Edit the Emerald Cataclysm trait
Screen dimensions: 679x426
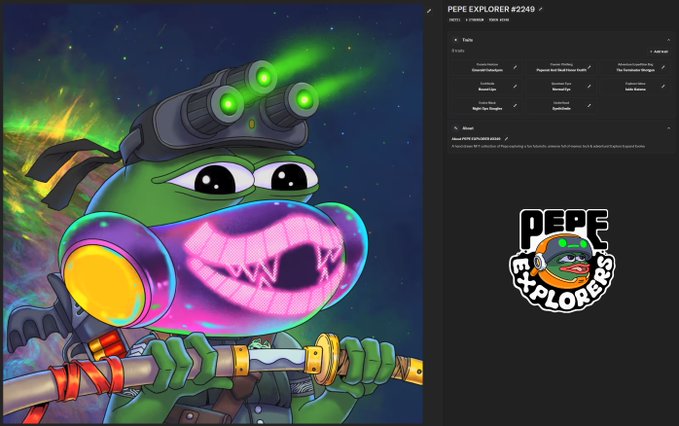click(x=515, y=67)
